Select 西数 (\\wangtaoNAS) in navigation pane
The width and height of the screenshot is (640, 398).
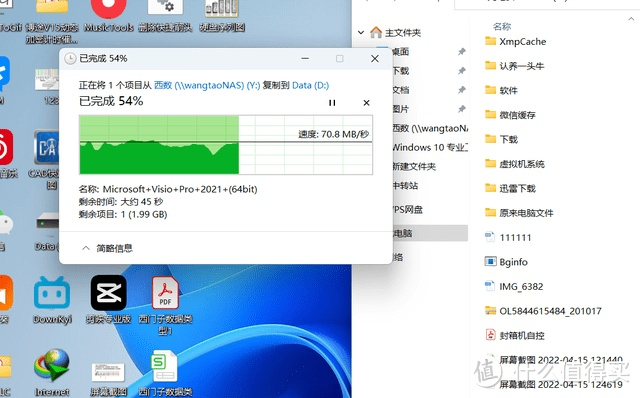tap(430, 128)
